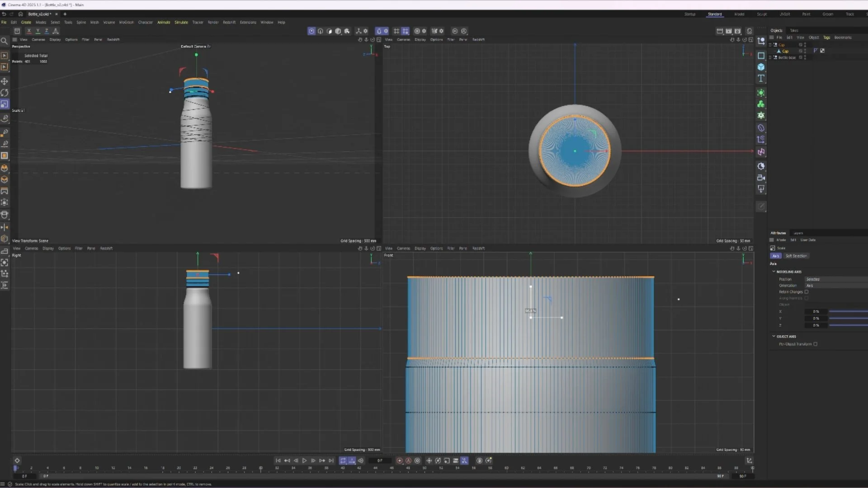Image resolution: width=868 pixels, height=488 pixels.
Task: Toggle the X axis lock icon
Action: point(29,31)
